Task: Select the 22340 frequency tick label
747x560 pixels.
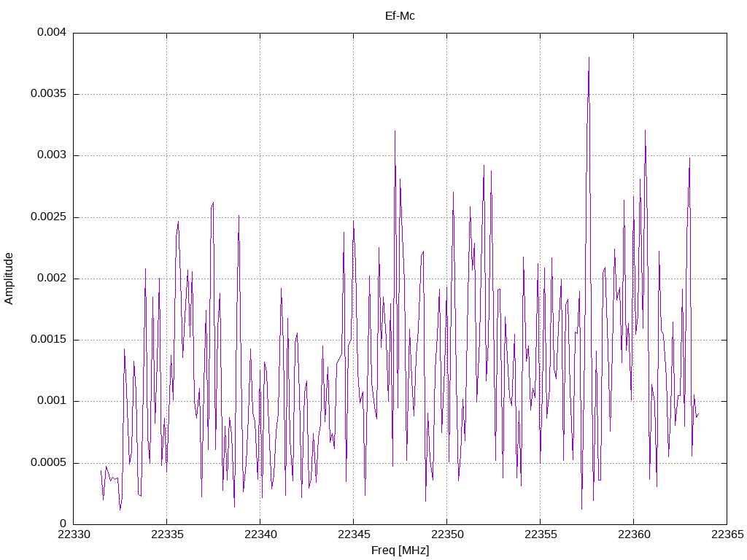Action: 260,534
